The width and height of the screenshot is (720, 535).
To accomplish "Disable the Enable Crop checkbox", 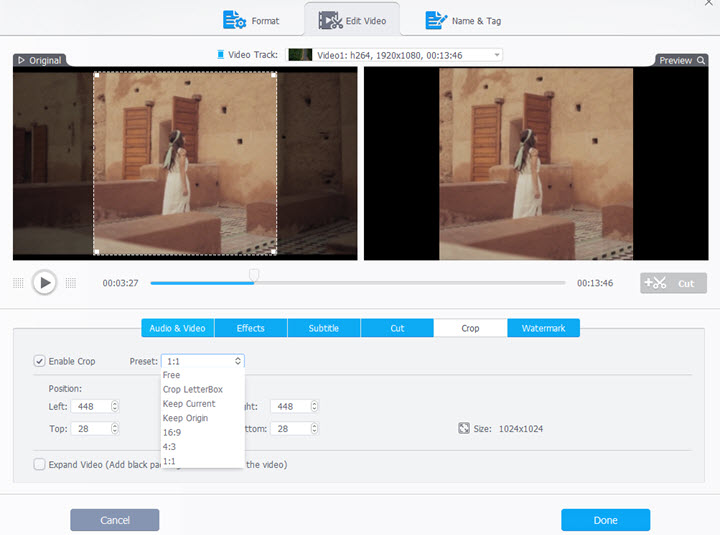I will coord(39,361).
